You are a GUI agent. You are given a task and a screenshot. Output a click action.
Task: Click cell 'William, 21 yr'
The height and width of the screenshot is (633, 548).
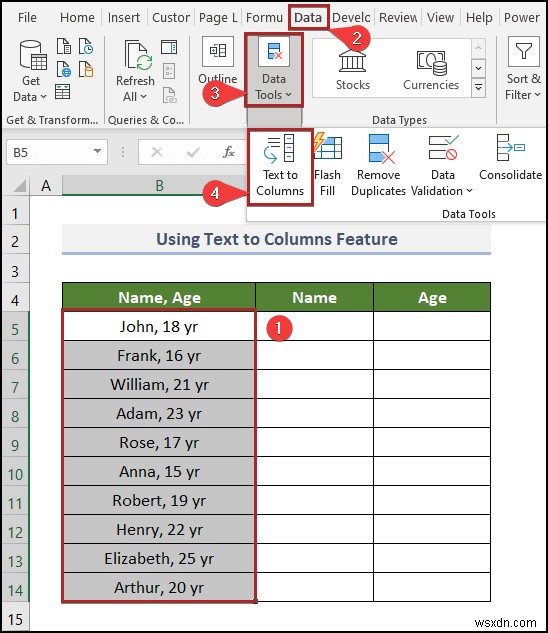(x=159, y=384)
